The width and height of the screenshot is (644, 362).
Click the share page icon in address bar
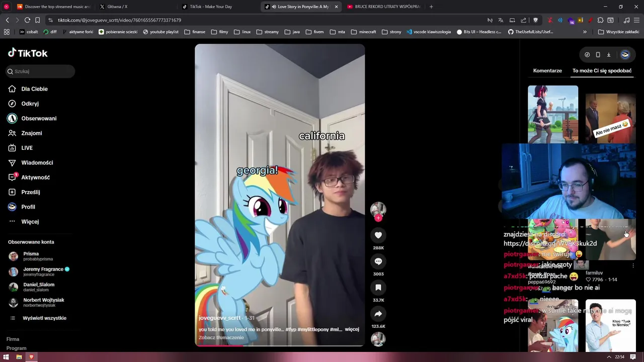pos(524,20)
